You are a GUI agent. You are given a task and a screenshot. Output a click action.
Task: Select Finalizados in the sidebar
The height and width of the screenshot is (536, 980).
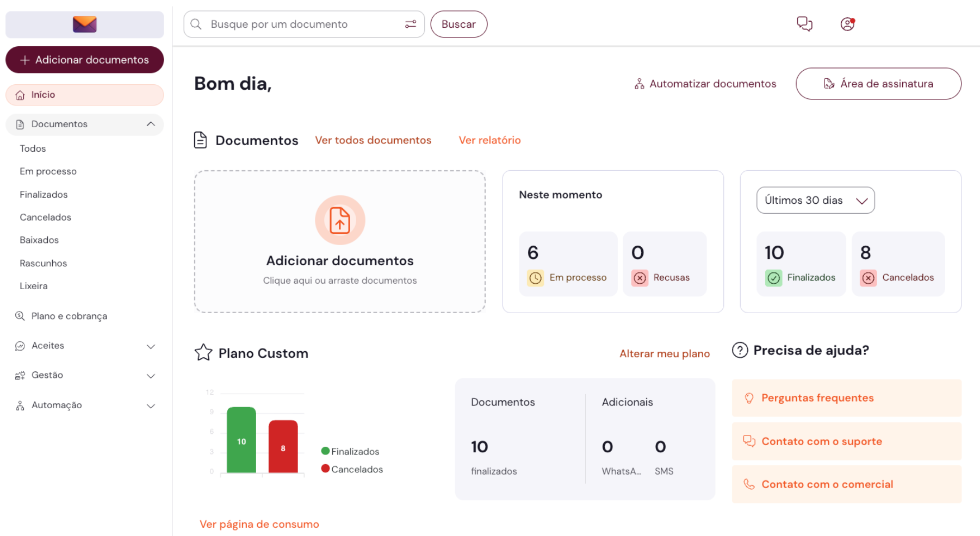[x=44, y=195]
